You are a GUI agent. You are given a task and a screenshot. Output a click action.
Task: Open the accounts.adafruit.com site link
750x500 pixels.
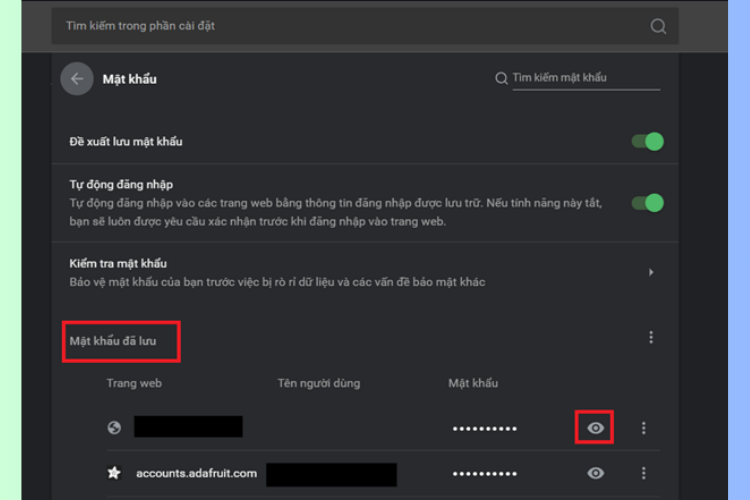pos(196,473)
